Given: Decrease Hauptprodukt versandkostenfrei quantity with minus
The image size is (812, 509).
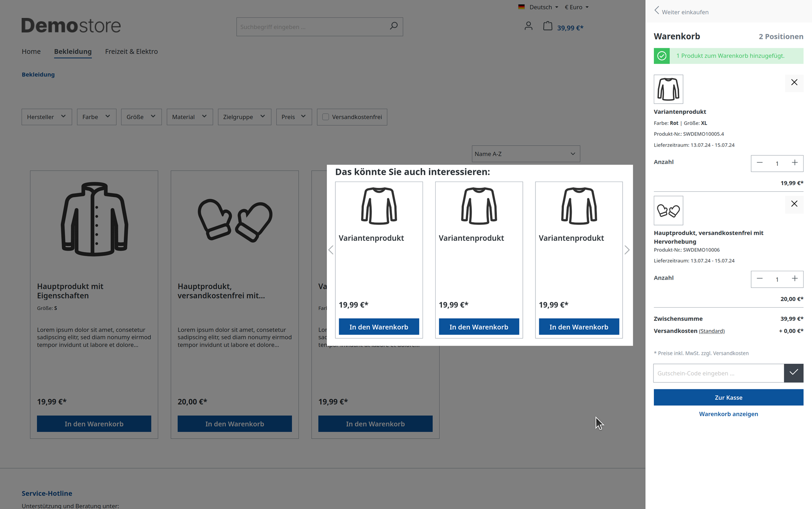Looking at the screenshot, I should (760, 279).
